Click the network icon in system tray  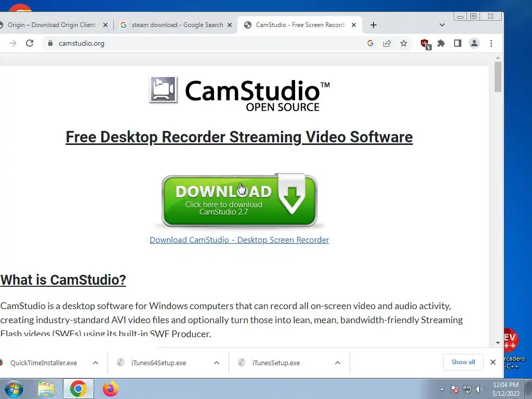(x=467, y=389)
